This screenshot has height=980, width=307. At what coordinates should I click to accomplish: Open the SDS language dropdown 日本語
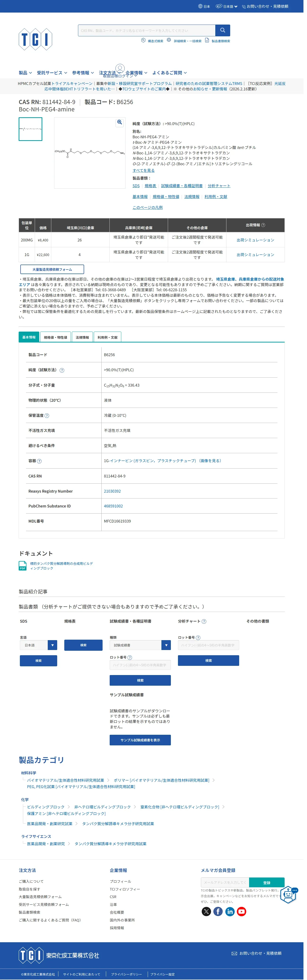point(39,652)
